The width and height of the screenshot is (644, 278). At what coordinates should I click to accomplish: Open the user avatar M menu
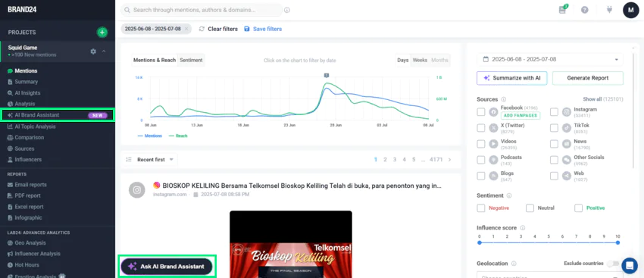[631, 10]
